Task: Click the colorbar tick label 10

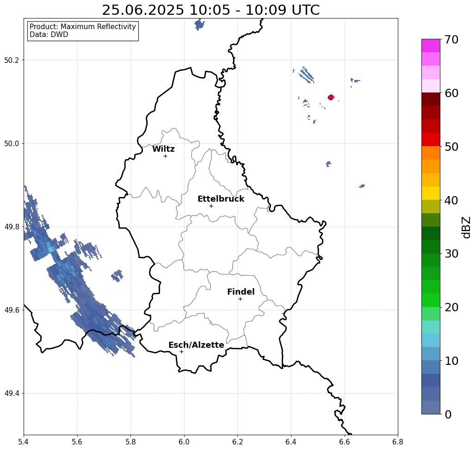Action: click(451, 361)
